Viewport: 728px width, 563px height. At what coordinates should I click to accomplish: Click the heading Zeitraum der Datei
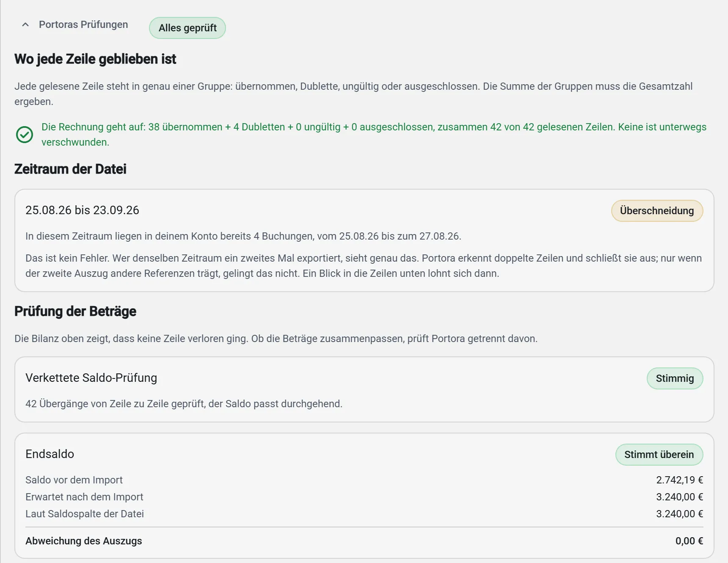point(70,169)
